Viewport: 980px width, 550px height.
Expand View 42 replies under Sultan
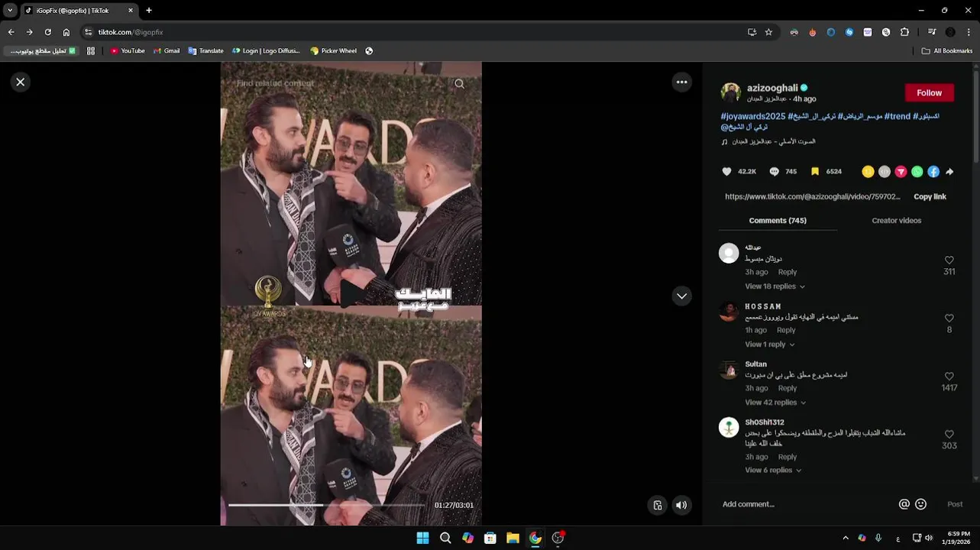(775, 403)
